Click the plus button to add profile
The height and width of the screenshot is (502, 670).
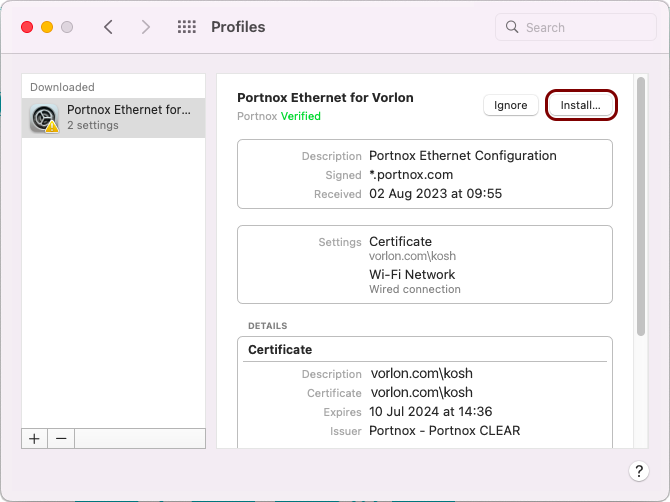(34, 438)
